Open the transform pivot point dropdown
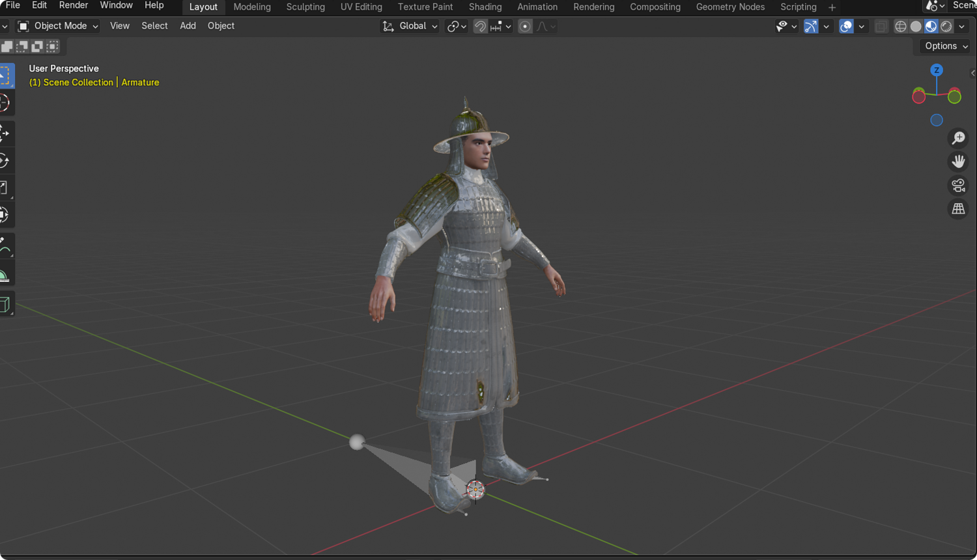Viewport: 977px width, 560px height. [457, 27]
